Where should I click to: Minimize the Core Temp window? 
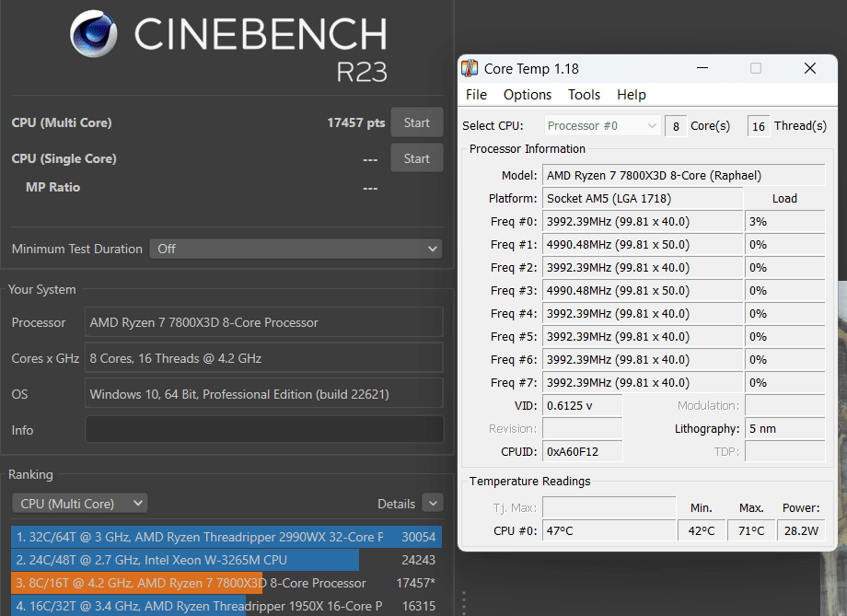[702, 69]
